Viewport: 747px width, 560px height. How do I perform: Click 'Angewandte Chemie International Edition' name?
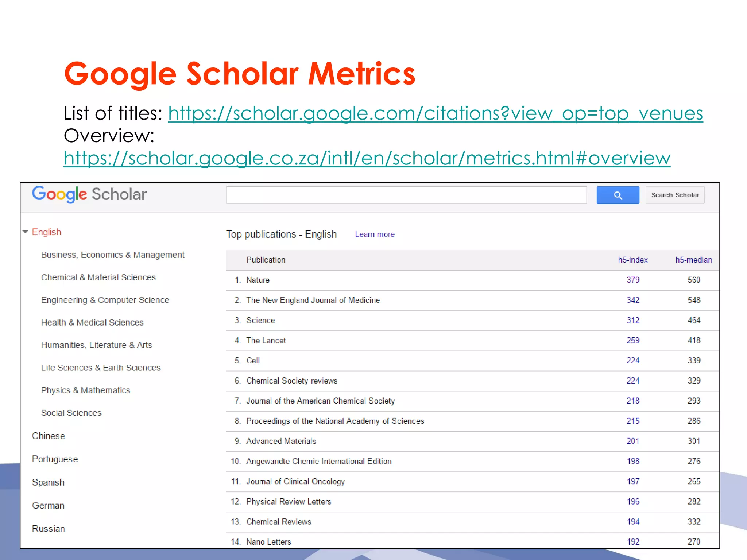[319, 461]
